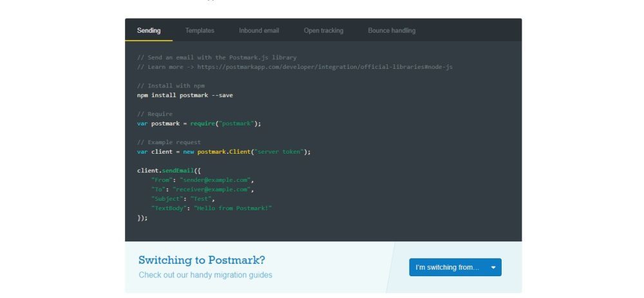The width and height of the screenshot is (644, 298).
Task: Go to the Bounce handling tab
Action: (x=392, y=30)
